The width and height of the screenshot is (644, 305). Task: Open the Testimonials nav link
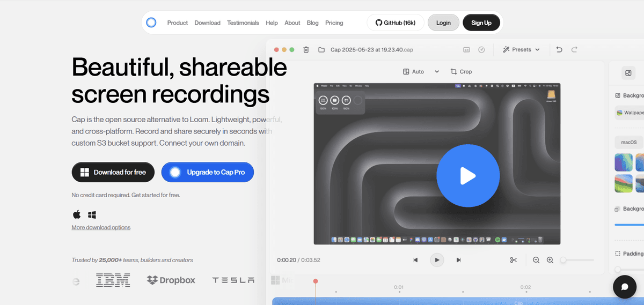pos(243,23)
